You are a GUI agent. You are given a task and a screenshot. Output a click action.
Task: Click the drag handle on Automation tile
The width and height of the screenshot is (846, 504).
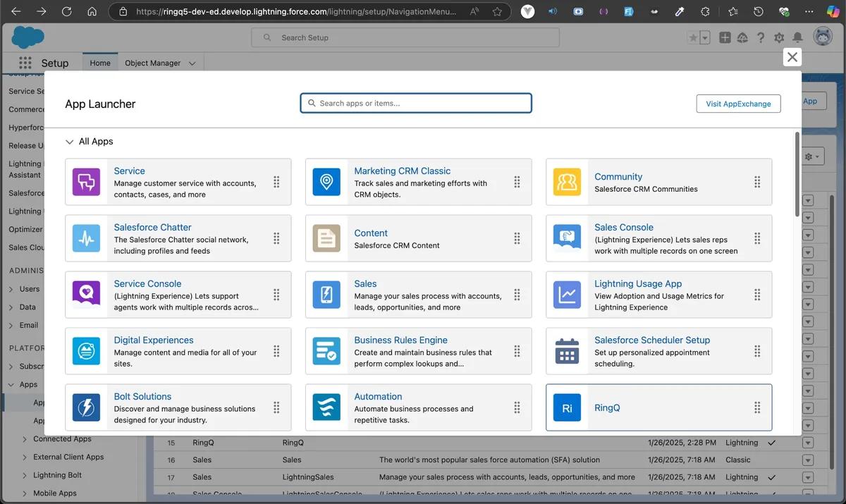coord(517,407)
